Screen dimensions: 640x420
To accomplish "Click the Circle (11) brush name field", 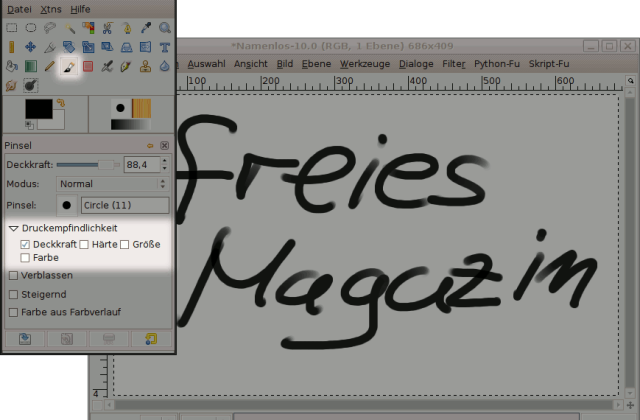I will pos(125,205).
